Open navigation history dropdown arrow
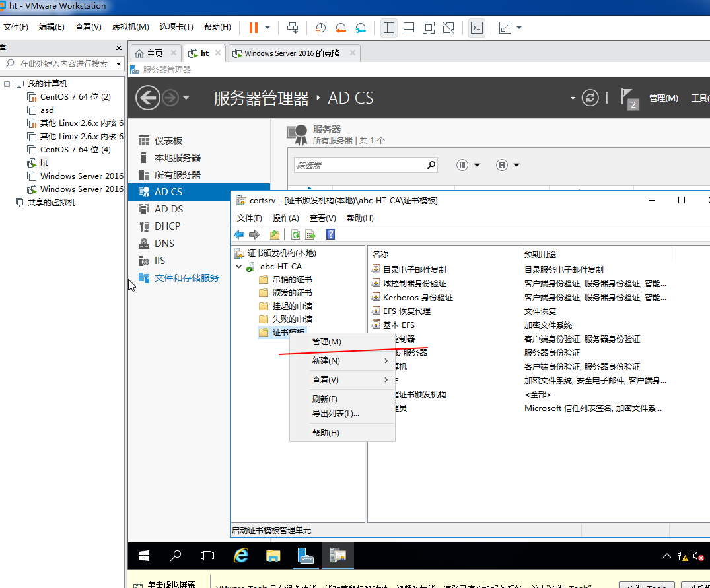Viewport: 710px width, 588px height. tap(186, 98)
